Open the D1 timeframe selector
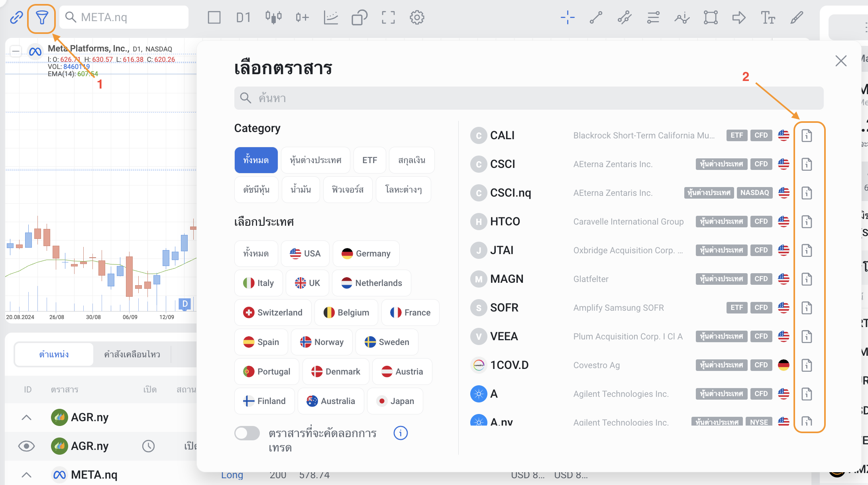 click(243, 18)
